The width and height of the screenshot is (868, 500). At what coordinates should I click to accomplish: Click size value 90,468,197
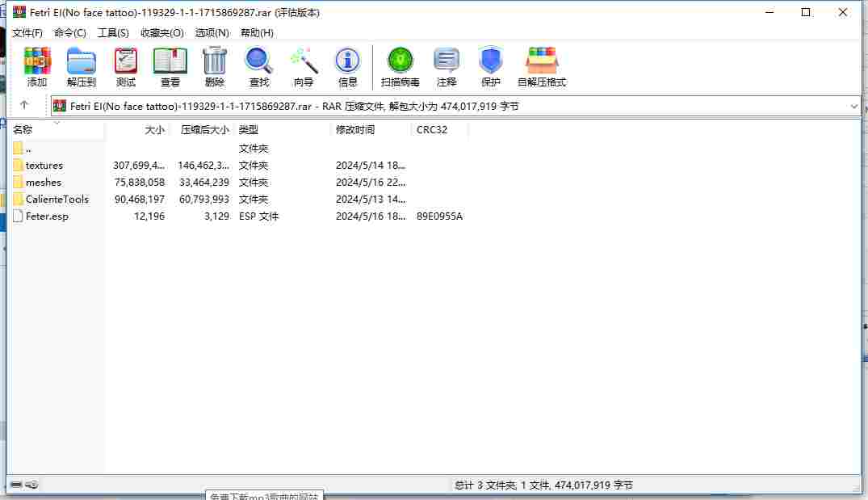click(x=140, y=199)
